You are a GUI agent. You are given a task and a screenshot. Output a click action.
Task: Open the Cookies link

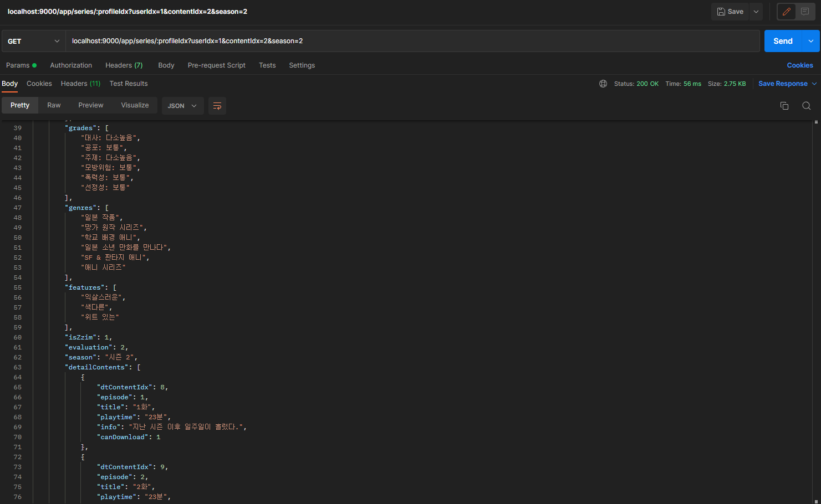click(800, 65)
